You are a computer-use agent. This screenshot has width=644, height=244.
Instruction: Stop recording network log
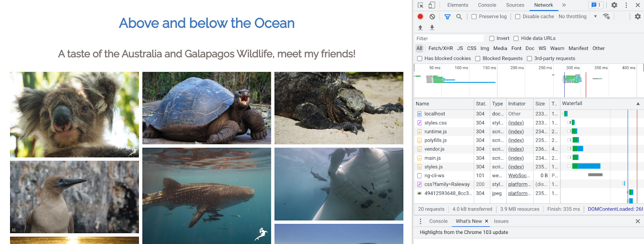(x=420, y=17)
